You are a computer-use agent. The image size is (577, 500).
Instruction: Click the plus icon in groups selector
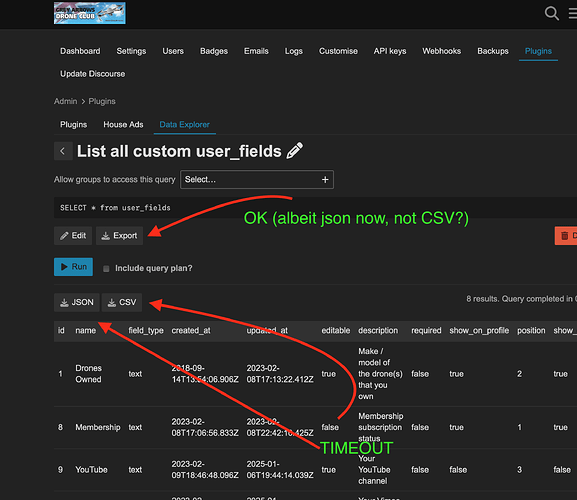click(x=325, y=180)
